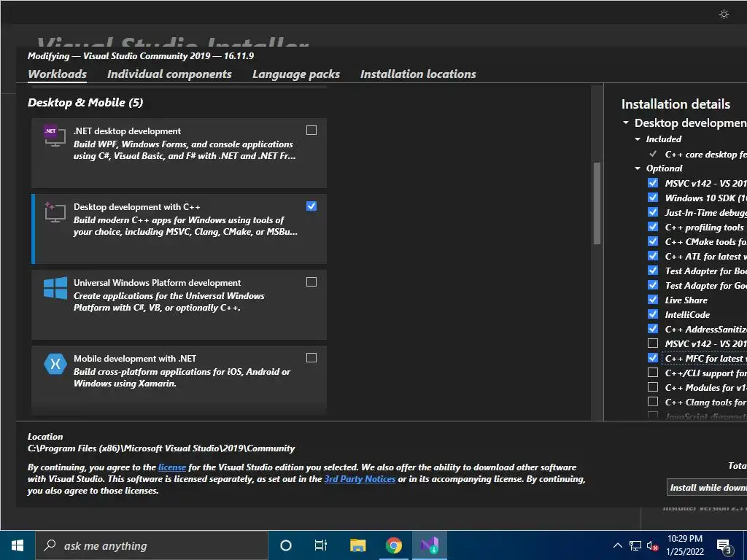Screen dimensions: 747x560
Task: Click the Universal Windows Platform Windows logo icon
Action: click(55, 287)
